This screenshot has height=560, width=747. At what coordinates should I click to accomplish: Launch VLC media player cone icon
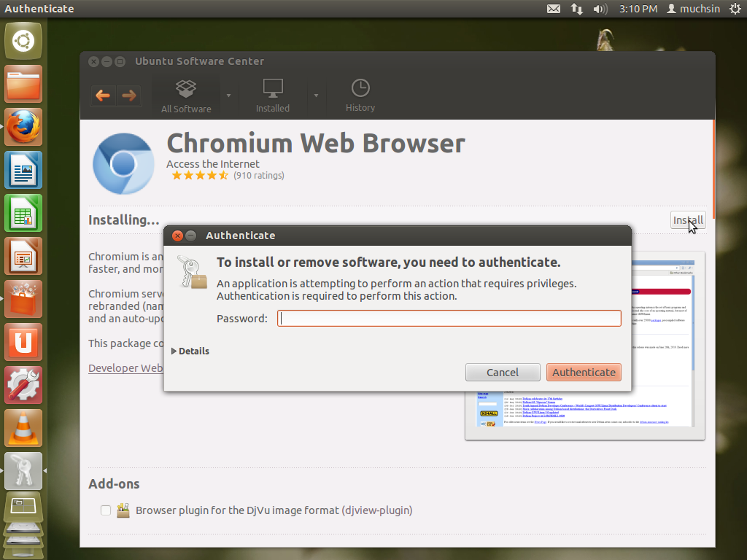(x=23, y=428)
